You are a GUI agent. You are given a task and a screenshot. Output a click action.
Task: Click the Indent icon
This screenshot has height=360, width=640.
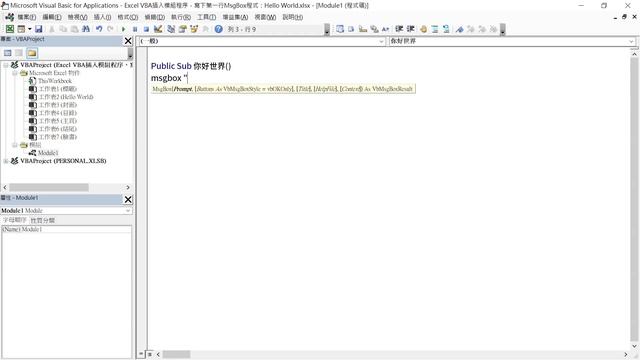399,29
